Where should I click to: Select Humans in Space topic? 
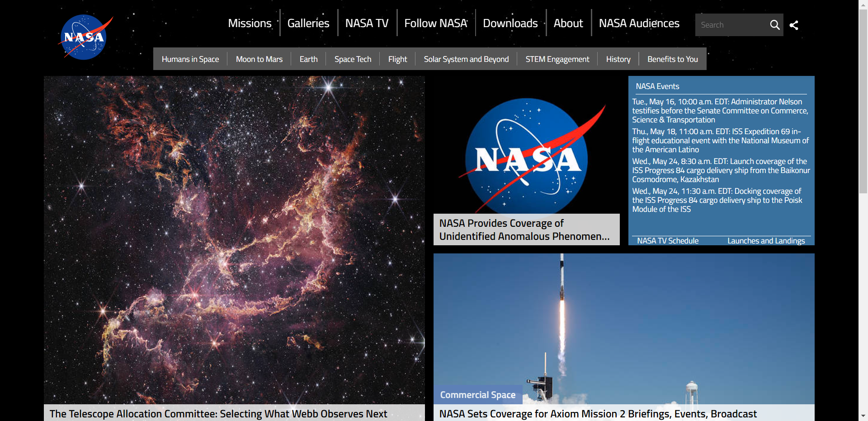[190, 59]
